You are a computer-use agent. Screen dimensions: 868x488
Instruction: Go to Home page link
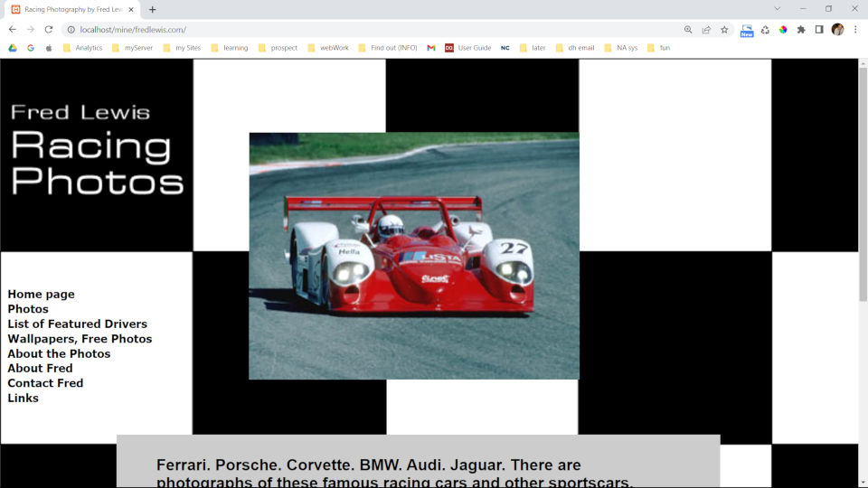(41, 295)
